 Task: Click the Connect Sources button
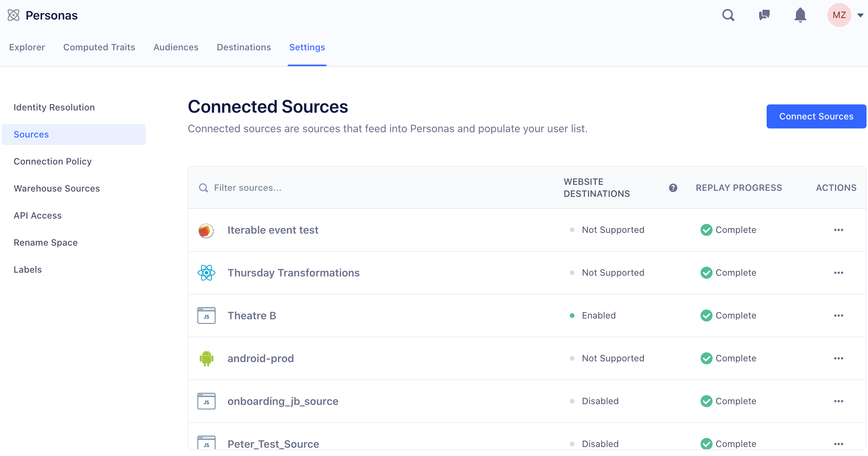(x=816, y=116)
